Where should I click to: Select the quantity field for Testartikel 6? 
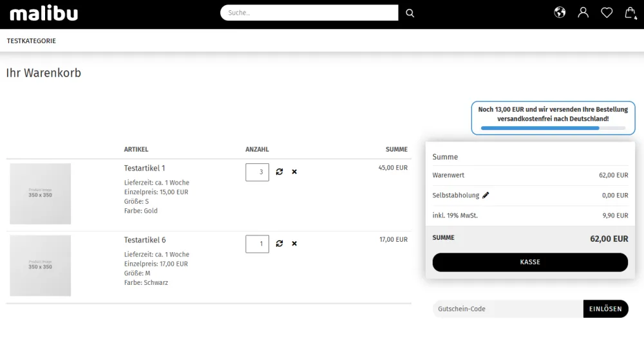257,244
